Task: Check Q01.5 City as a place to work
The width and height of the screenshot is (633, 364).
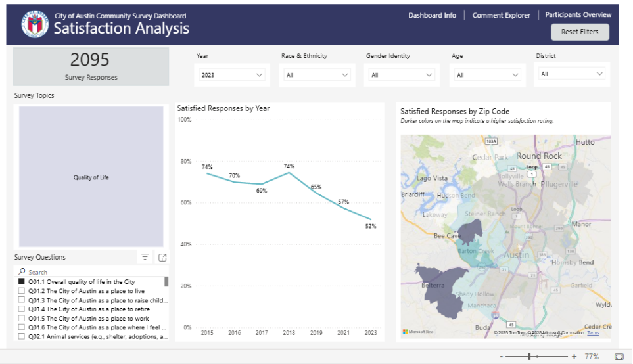Action: pyautogui.click(x=22, y=319)
